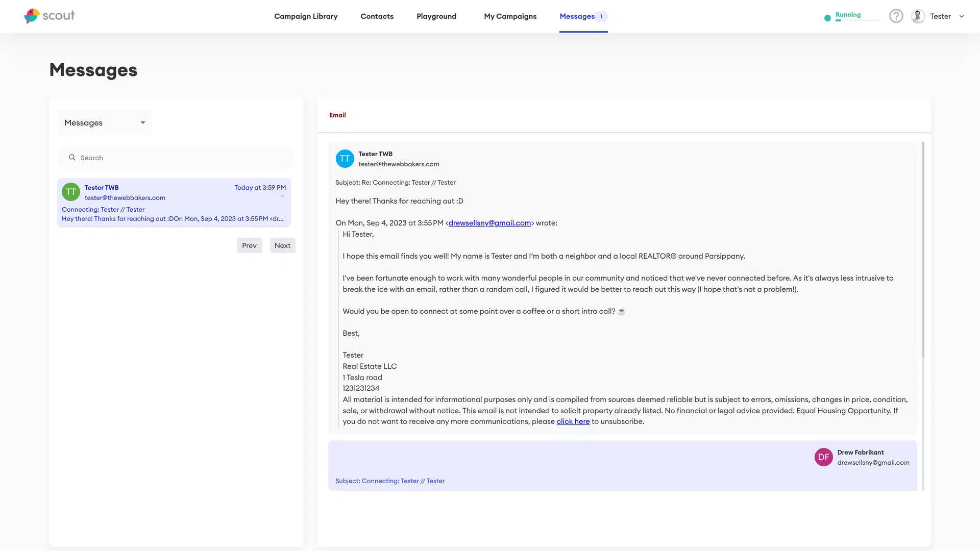Viewport: 980px width, 551px height.
Task: Click the Contacts menu item
Action: (x=377, y=16)
